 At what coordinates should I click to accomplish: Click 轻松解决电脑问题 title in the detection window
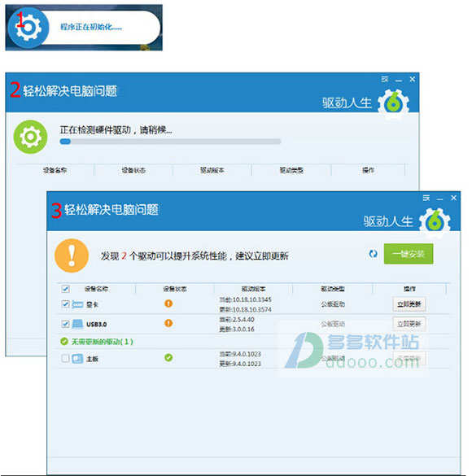click(70, 91)
